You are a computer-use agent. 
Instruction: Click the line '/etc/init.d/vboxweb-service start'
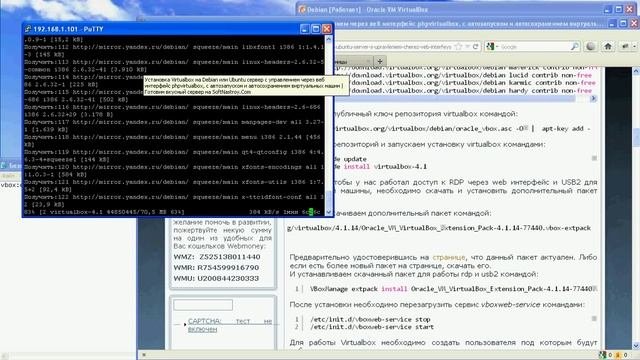click(372, 327)
